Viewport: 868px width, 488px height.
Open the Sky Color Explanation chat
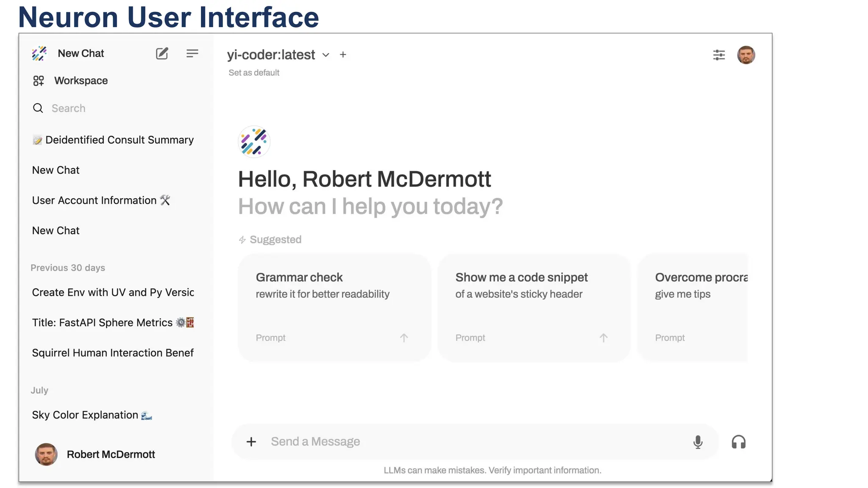(x=85, y=415)
